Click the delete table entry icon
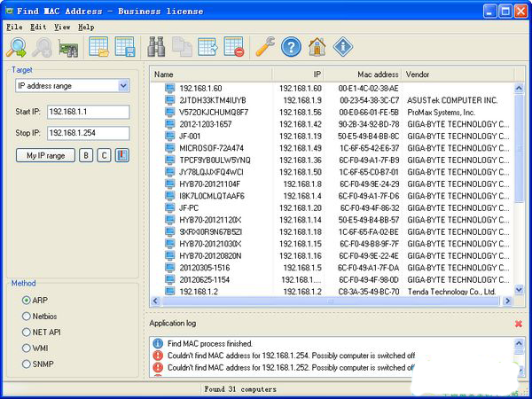The height and width of the screenshot is (399, 532). [233, 47]
